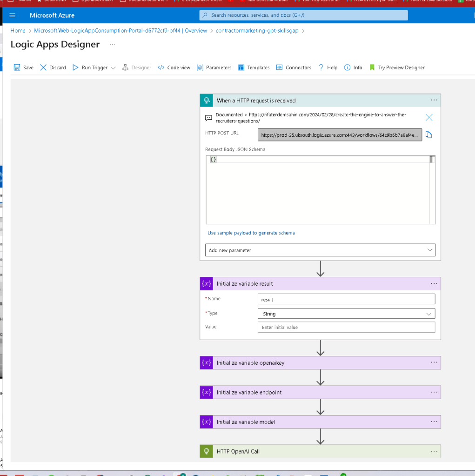This screenshot has width=475, height=476.
Task: Expand the Initialize variable openaikey action
Action: 320,363
